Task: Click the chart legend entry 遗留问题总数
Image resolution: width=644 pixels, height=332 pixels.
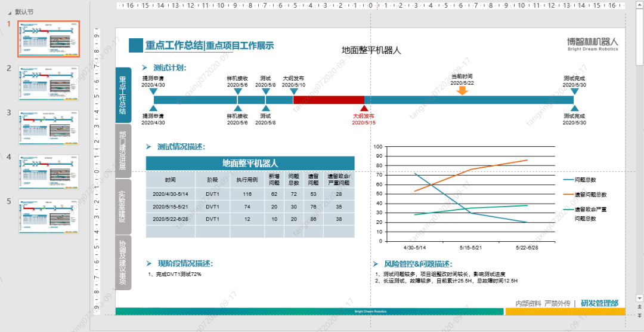Action: (585, 194)
